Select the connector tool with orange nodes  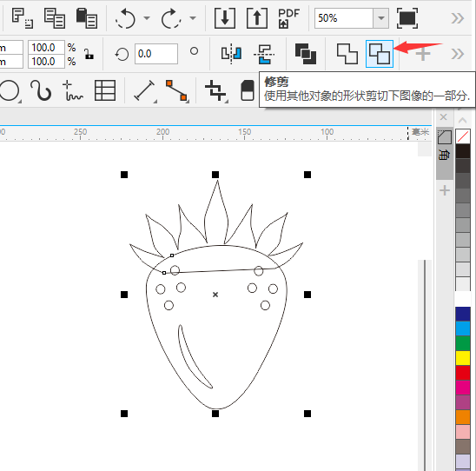[x=176, y=90]
